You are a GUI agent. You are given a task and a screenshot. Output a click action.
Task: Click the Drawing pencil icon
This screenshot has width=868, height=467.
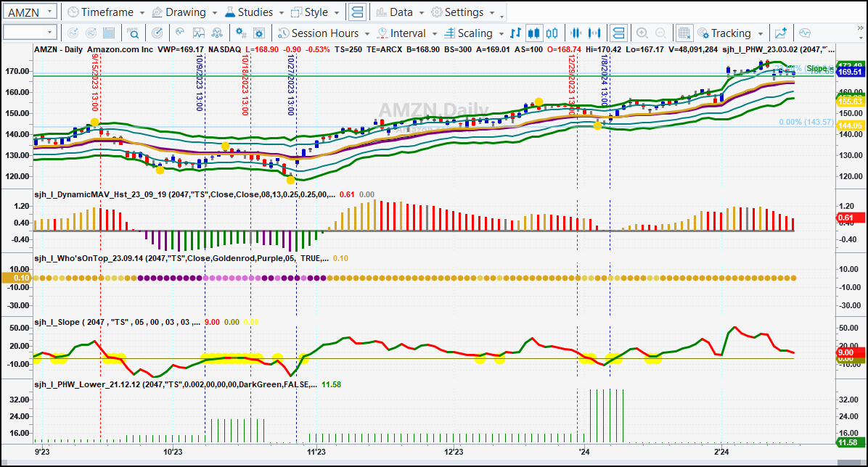[x=157, y=12]
